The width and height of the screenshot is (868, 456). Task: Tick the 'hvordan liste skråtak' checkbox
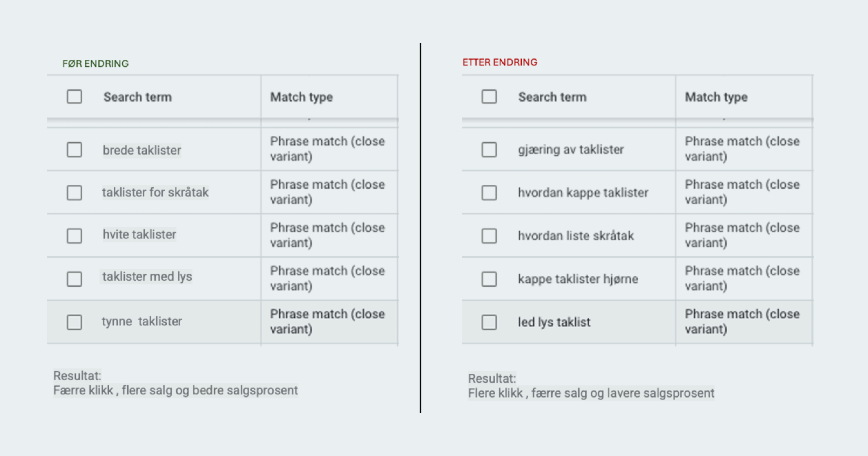tap(489, 236)
